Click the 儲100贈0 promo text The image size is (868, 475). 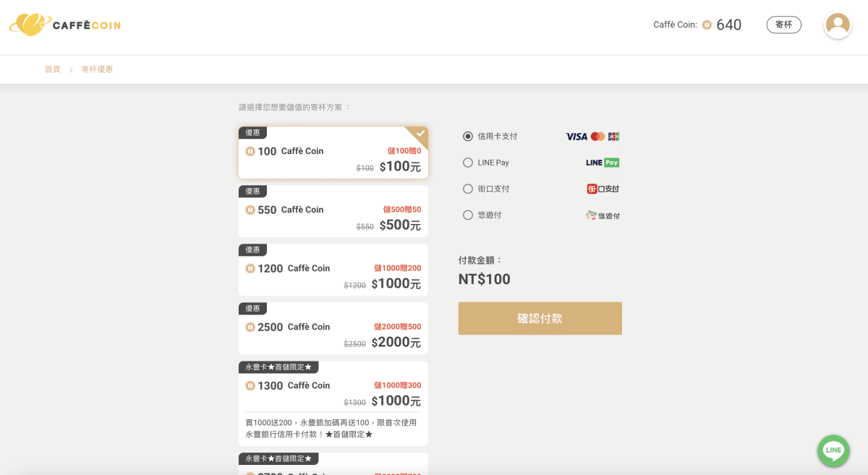(404, 151)
